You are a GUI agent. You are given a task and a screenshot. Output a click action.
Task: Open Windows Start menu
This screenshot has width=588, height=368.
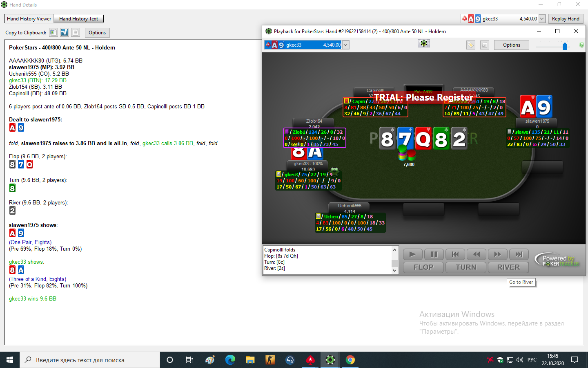pos(10,360)
